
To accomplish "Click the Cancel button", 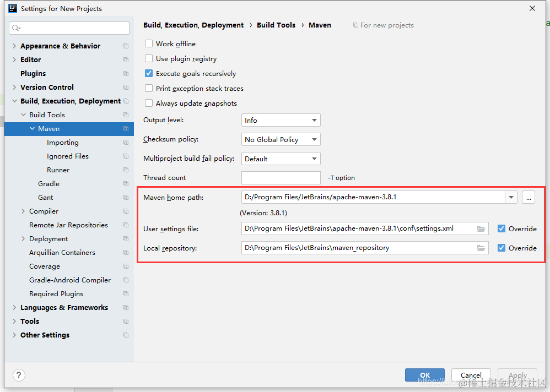I will coord(471,375).
